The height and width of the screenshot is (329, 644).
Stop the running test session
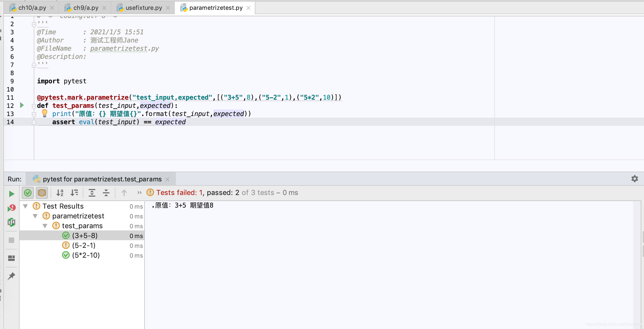[11, 240]
